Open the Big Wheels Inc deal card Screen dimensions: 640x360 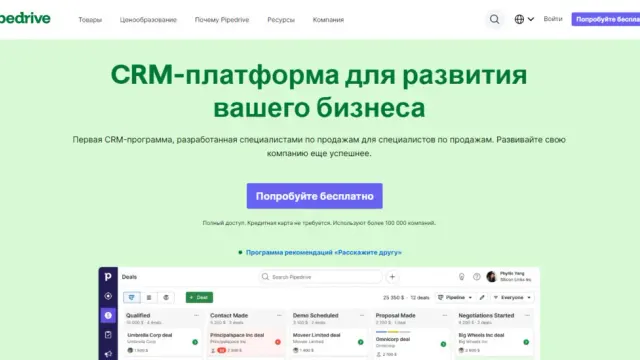494,342
